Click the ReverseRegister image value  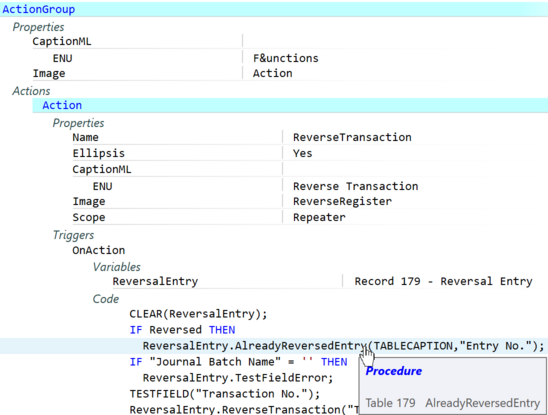342,201
